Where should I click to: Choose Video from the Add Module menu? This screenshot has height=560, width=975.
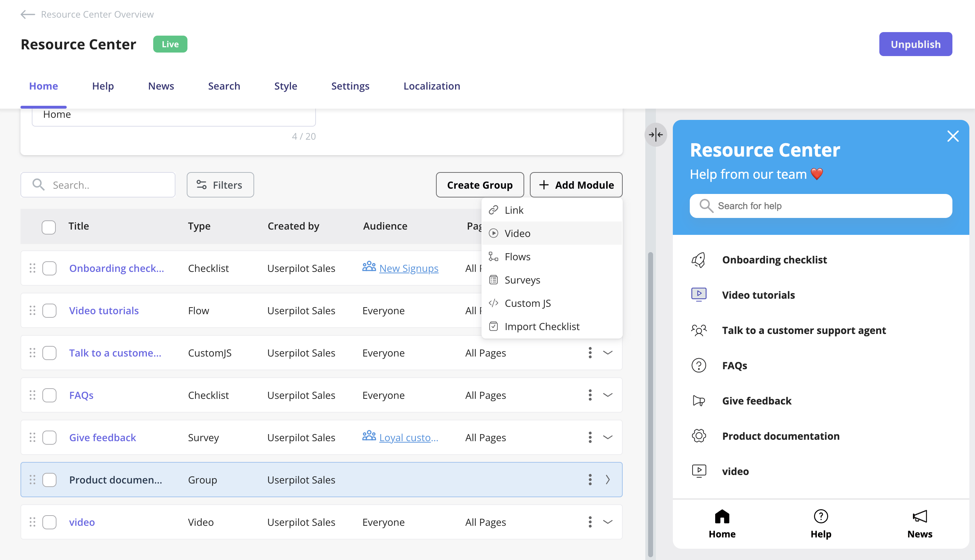point(517,233)
